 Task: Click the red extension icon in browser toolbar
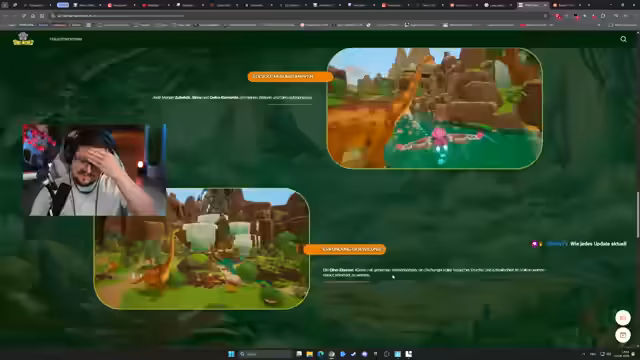pyautogui.click(x=558, y=16)
